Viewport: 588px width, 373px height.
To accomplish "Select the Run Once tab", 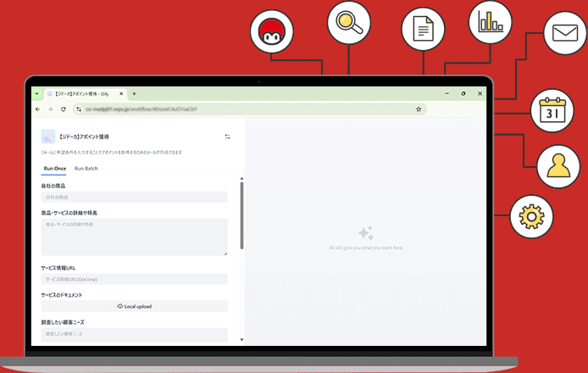I will [x=55, y=169].
